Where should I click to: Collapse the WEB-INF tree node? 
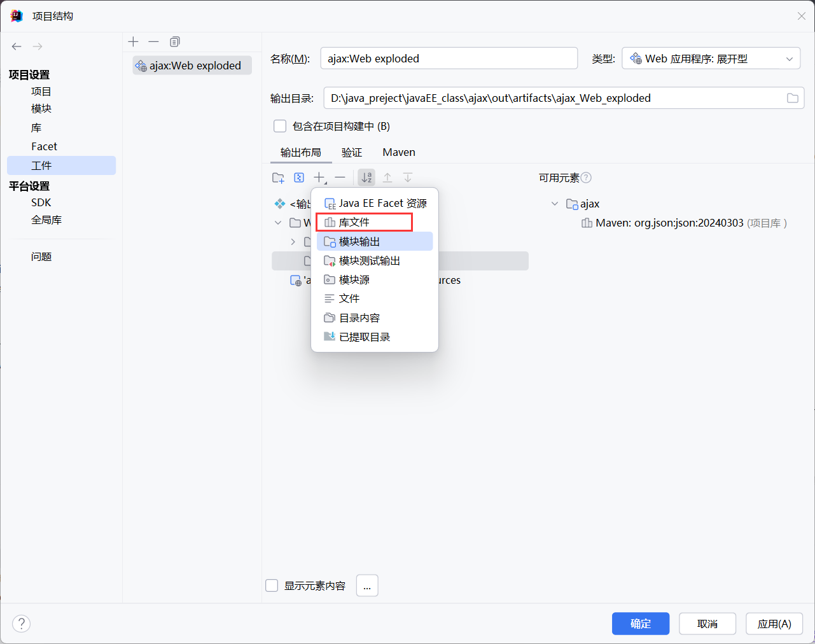[x=278, y=223]
